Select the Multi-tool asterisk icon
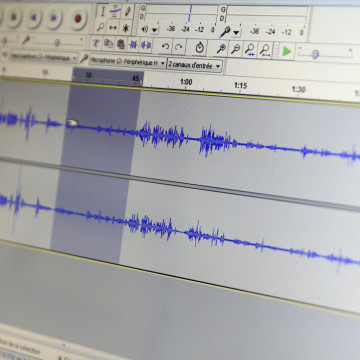Screen dimensions: 360x360 pyautogui.click(x=126, y=28)
